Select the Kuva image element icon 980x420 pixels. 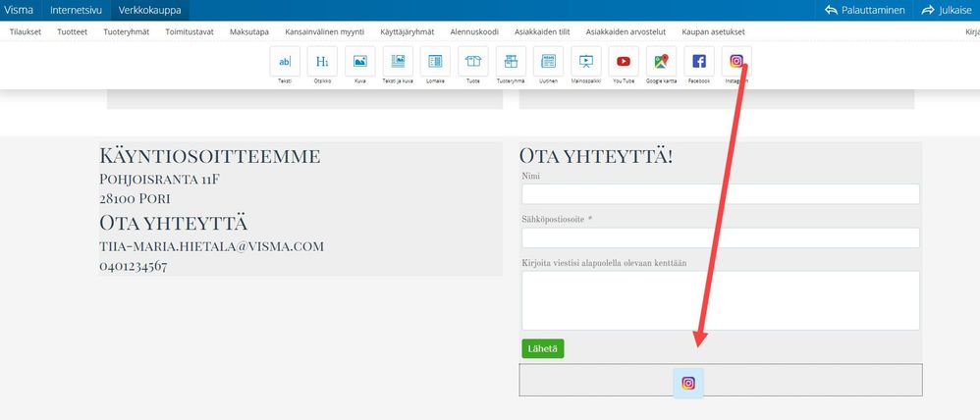tap(360, 61)
